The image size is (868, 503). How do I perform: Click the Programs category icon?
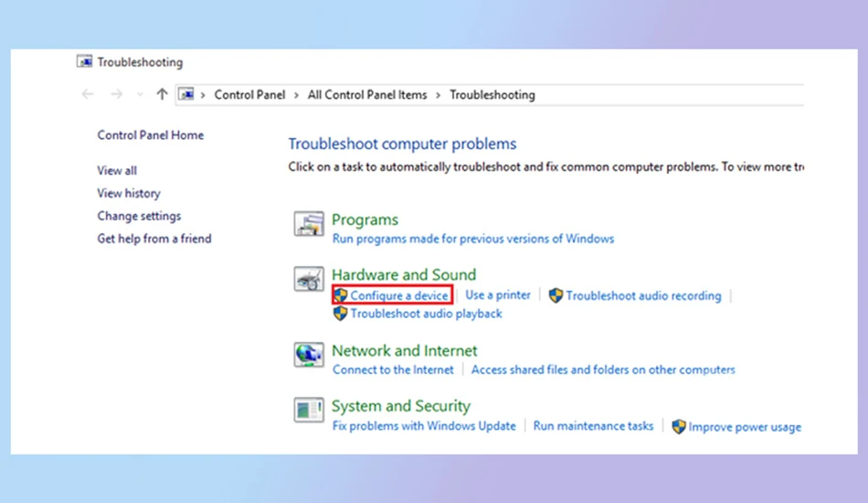click(308, 224)
